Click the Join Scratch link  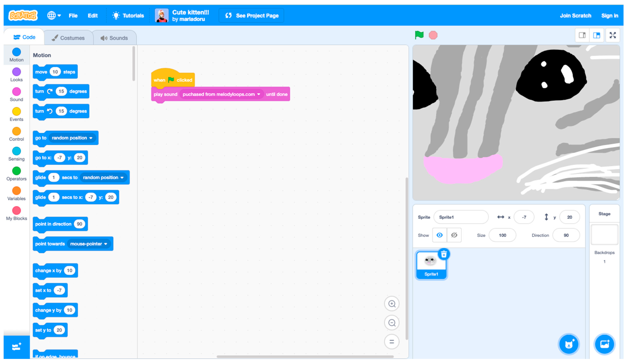tap(575, 16)
